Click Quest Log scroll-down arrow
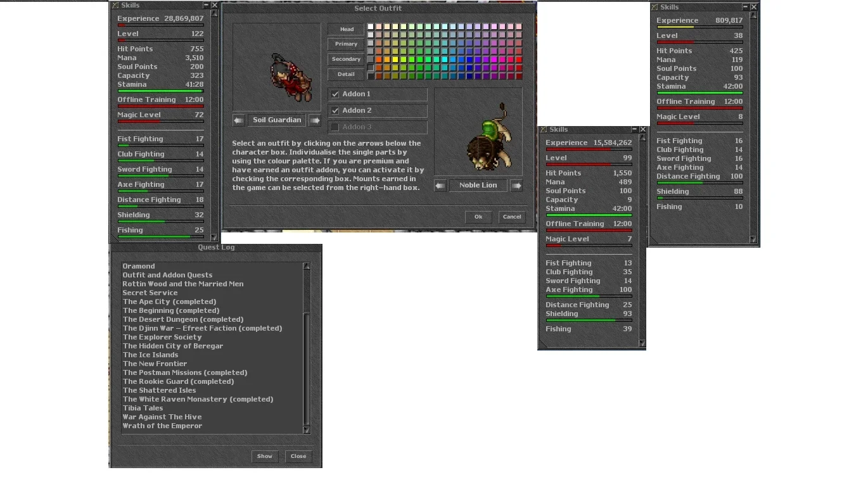 [307, 429]
